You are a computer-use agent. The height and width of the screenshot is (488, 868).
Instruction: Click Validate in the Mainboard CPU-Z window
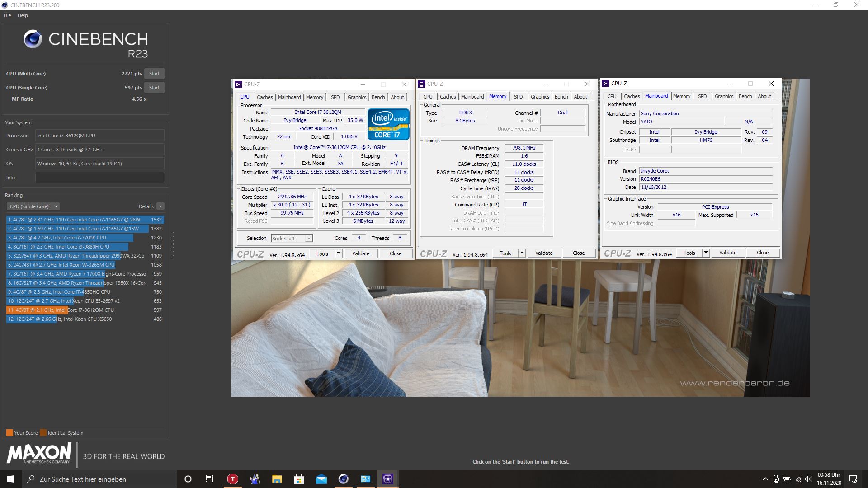pos(727,253)
